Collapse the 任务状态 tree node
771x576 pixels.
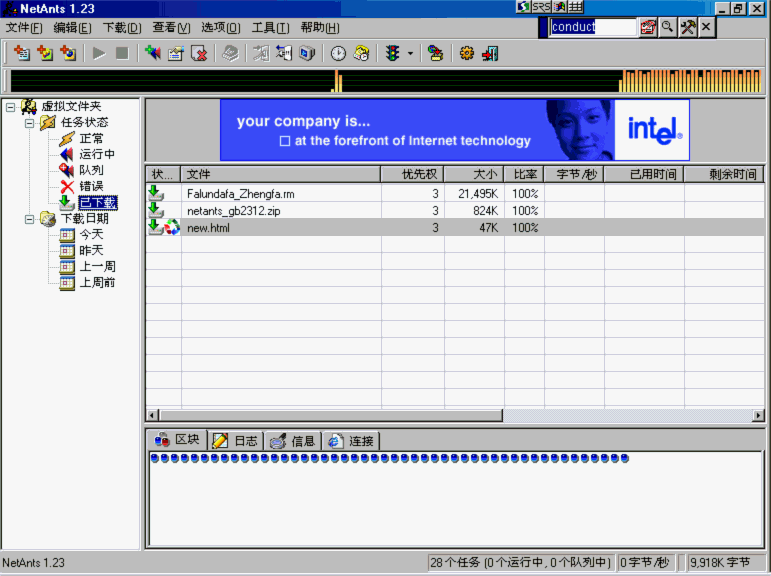(x=30, y=122)
